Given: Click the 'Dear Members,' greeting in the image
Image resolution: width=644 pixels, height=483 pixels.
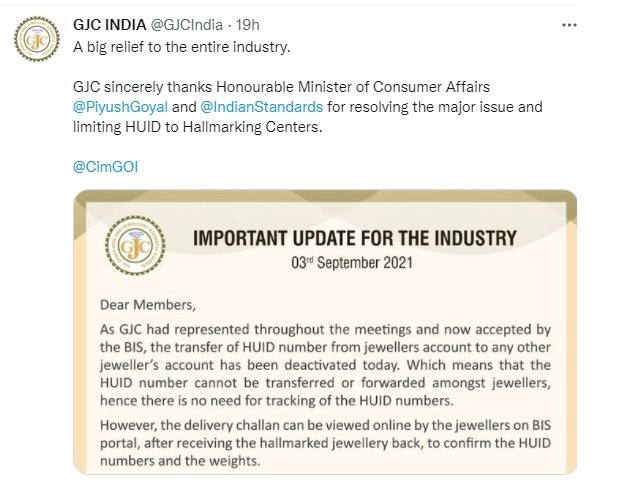Looking at the screenshot, I should [x=148, y=305].
